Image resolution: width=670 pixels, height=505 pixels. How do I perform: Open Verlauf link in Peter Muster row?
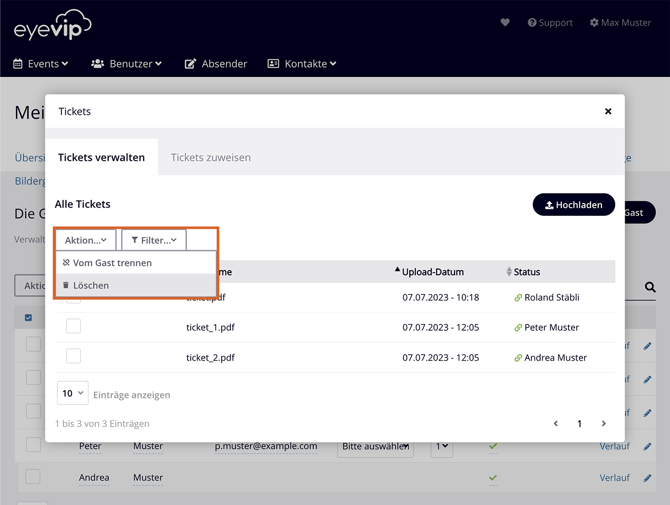tap(614, 446)
